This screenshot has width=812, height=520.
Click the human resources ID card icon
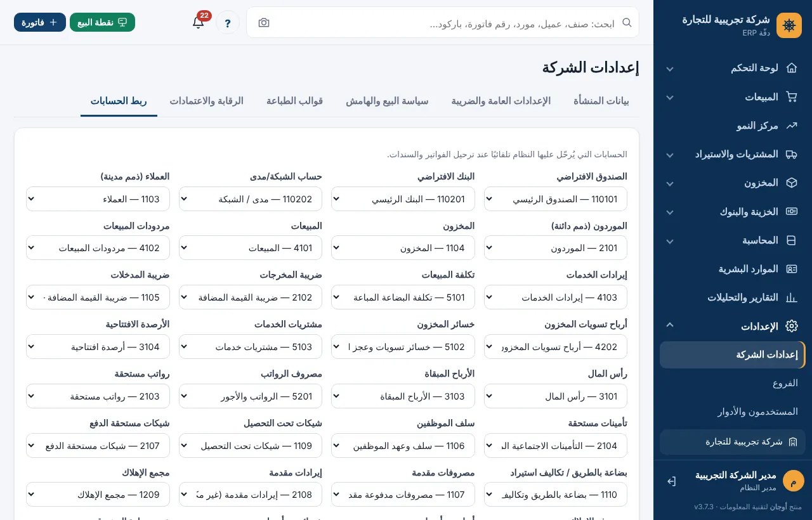(x=792, y=269)
